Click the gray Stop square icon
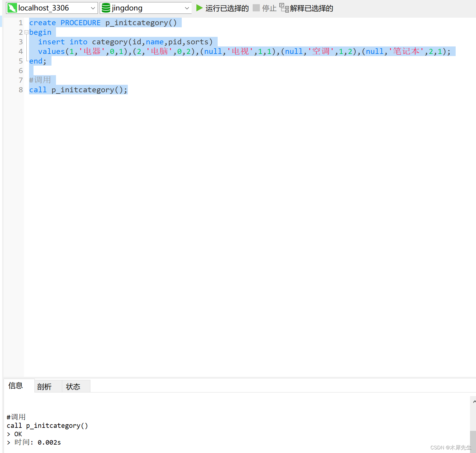This screenshot has width=476, height=453. click(x=256, y=8)
